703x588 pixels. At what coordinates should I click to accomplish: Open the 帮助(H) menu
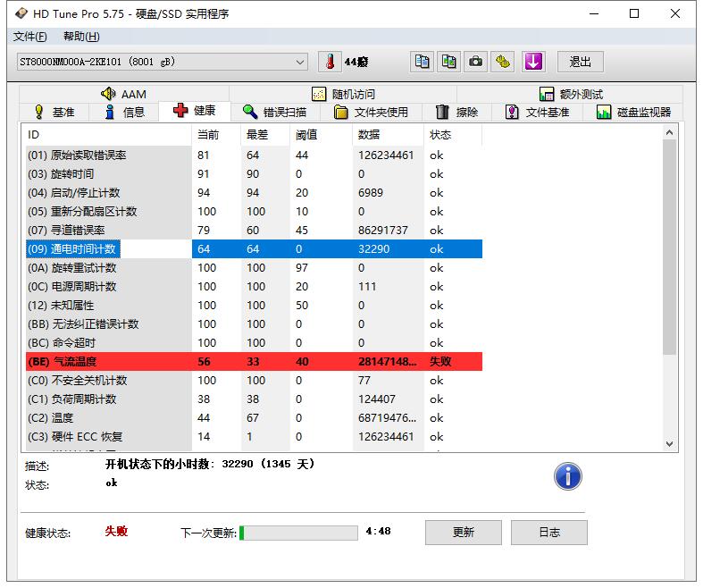click(81, 37)
